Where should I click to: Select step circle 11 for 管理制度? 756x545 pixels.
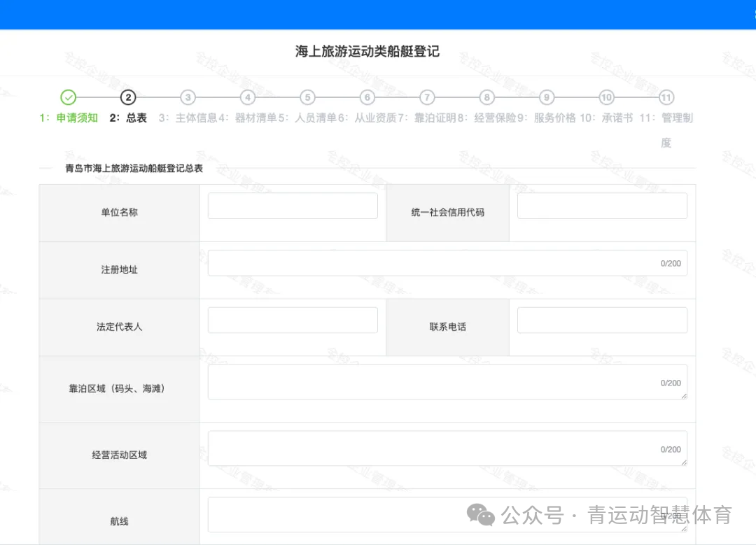point(666,97)
